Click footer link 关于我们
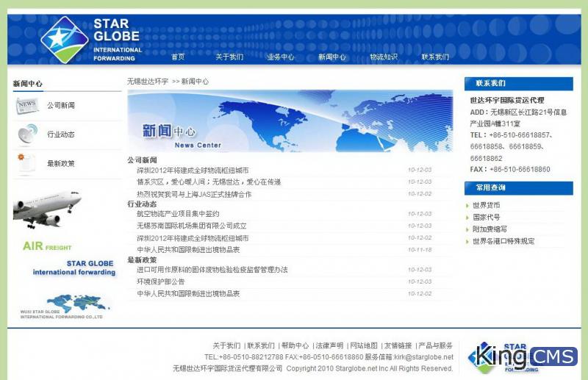 tap(226, 345)
